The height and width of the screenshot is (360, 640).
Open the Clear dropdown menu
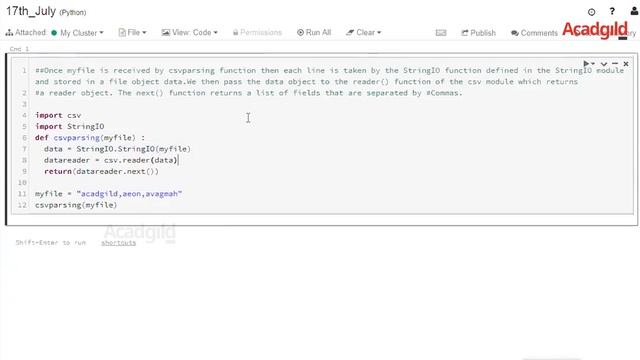pyautogui.click(x=363, y=32)
